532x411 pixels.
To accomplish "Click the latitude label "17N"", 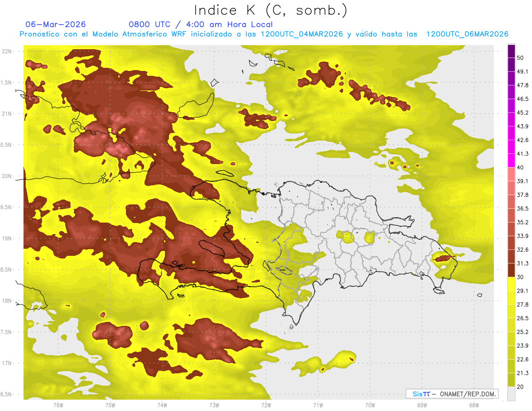I will (6, 363).
